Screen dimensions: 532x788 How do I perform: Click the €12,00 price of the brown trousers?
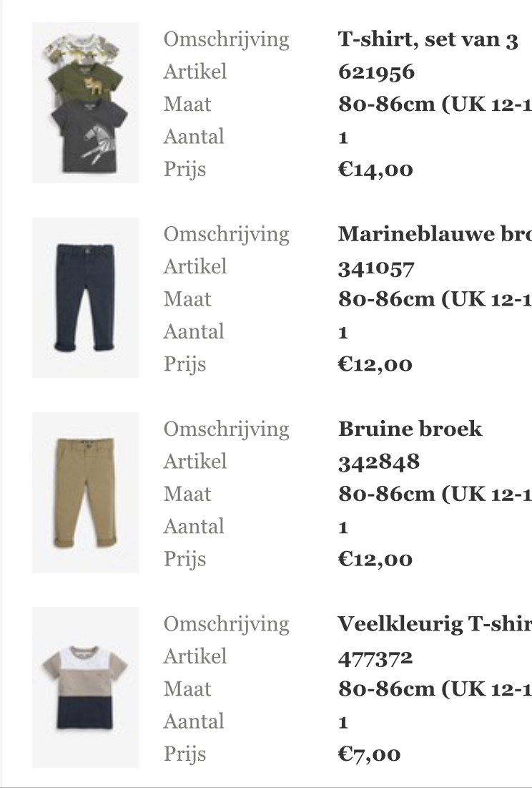tap(375, 560)
